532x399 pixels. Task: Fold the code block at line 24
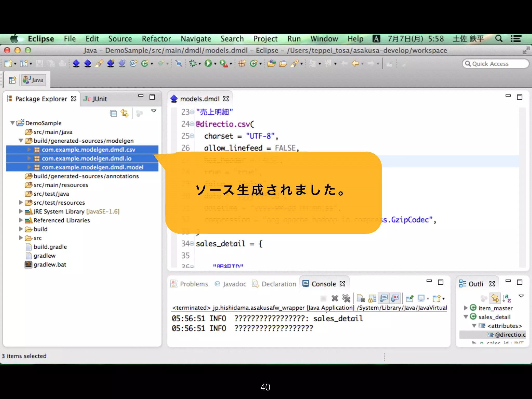pos(192,124)
